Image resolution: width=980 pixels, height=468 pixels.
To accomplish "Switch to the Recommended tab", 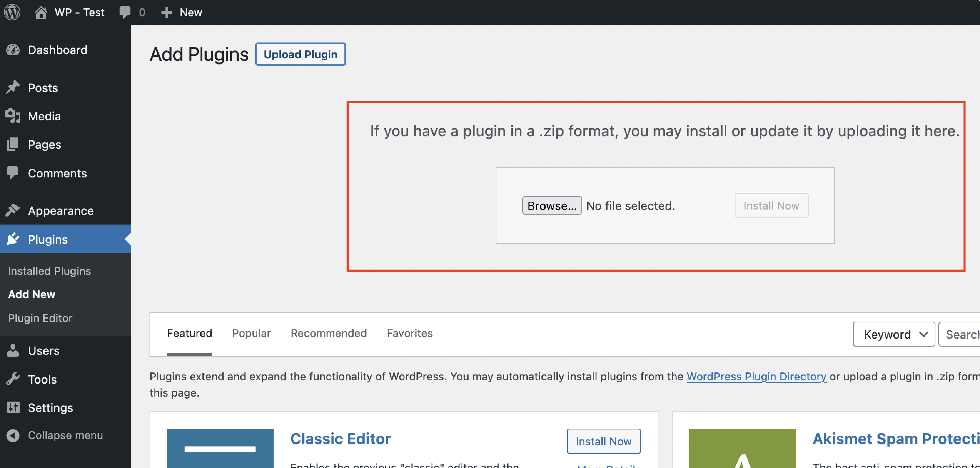I will (328, 333).
